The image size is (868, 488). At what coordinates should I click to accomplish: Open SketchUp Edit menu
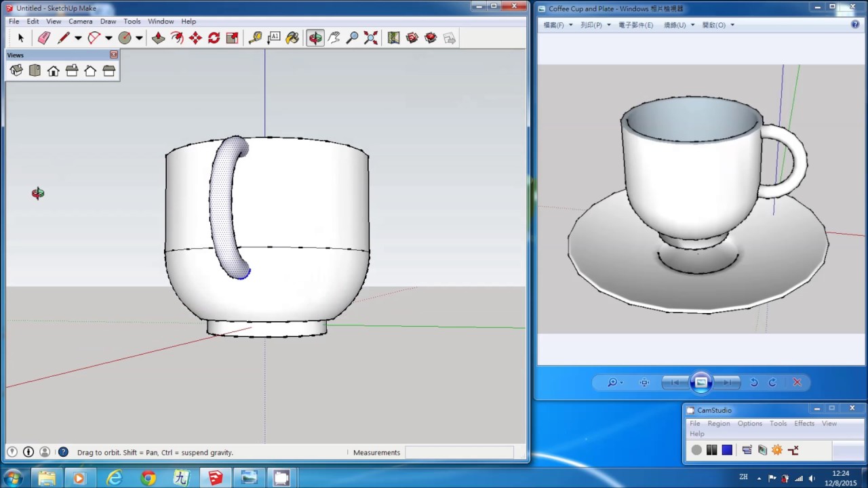coord(33,21)
